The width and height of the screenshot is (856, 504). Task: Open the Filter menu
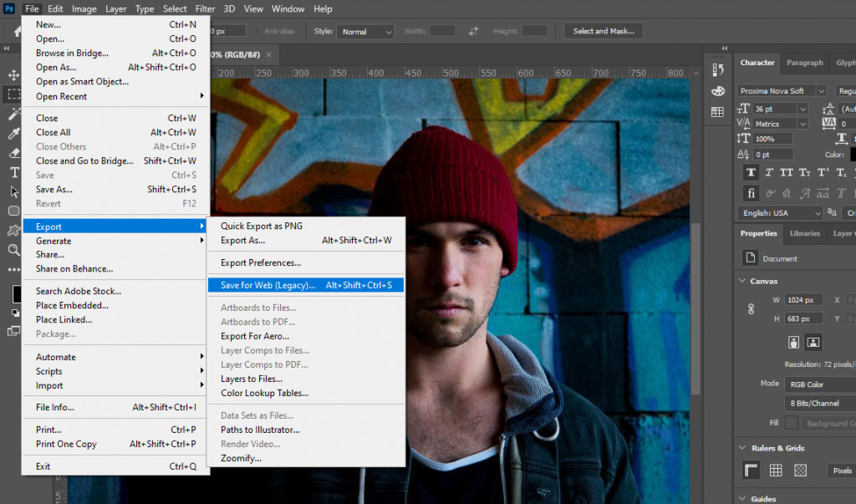coord(206,8)
